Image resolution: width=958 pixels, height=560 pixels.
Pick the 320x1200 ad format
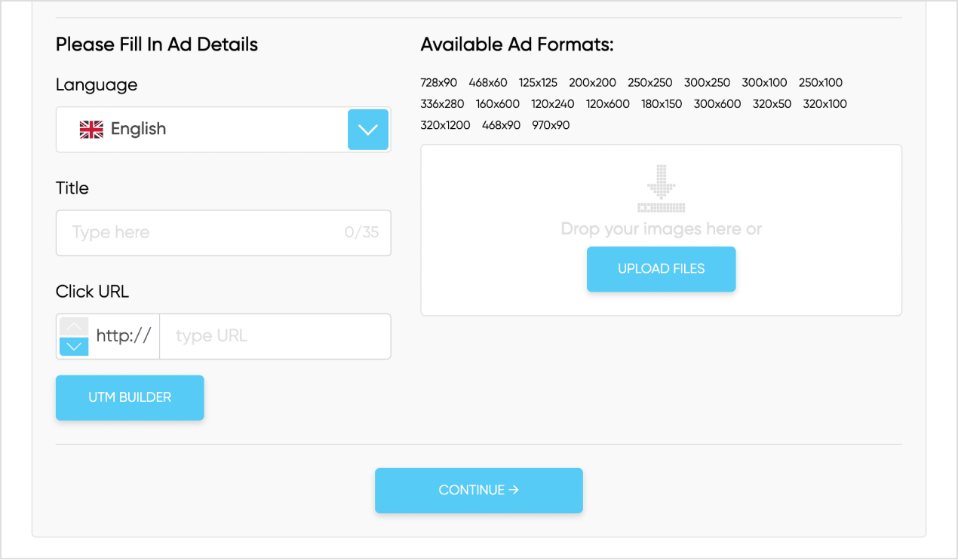(x=445, y=125)
